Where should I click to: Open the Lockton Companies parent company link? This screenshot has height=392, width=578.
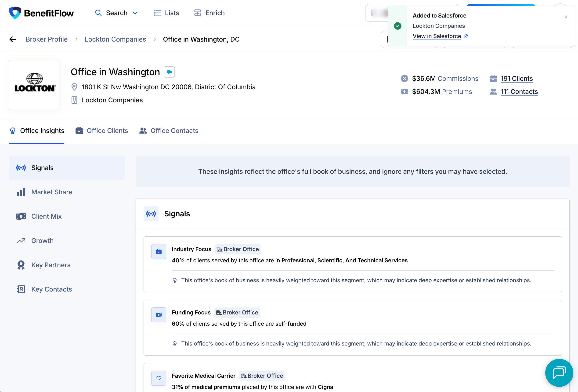coord(112,100)
